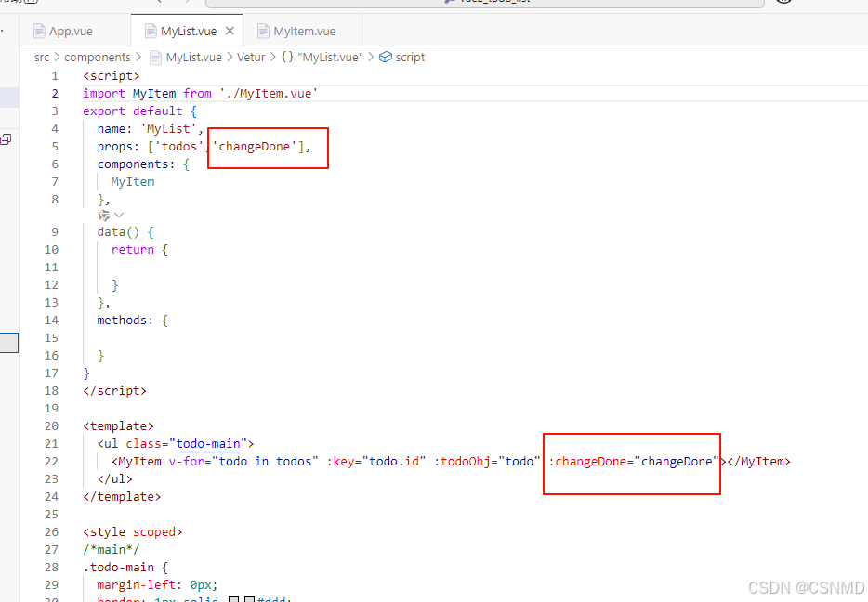Click line number 22 in gutter
The width and height of the screenshot is (868, 602).
pos(51,462)
